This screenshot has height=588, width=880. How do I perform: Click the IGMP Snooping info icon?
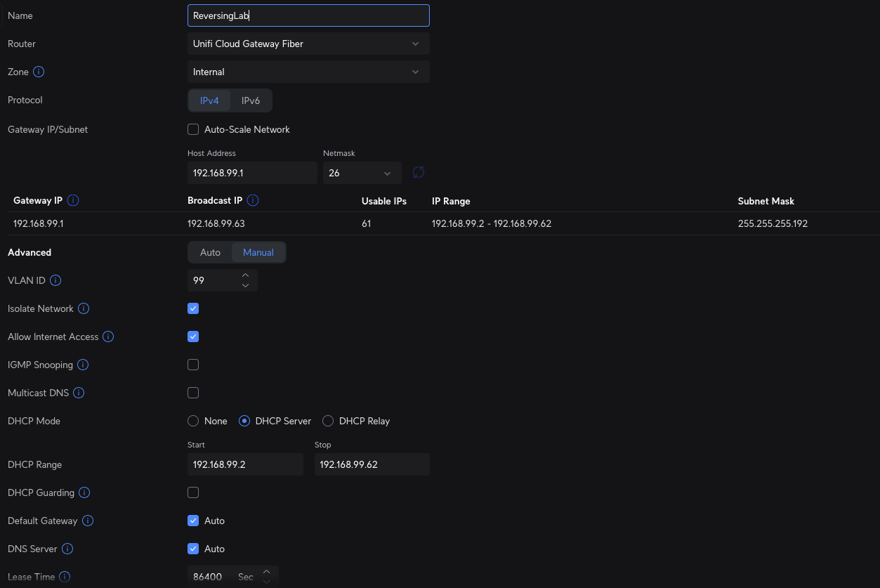coord(83,365)
